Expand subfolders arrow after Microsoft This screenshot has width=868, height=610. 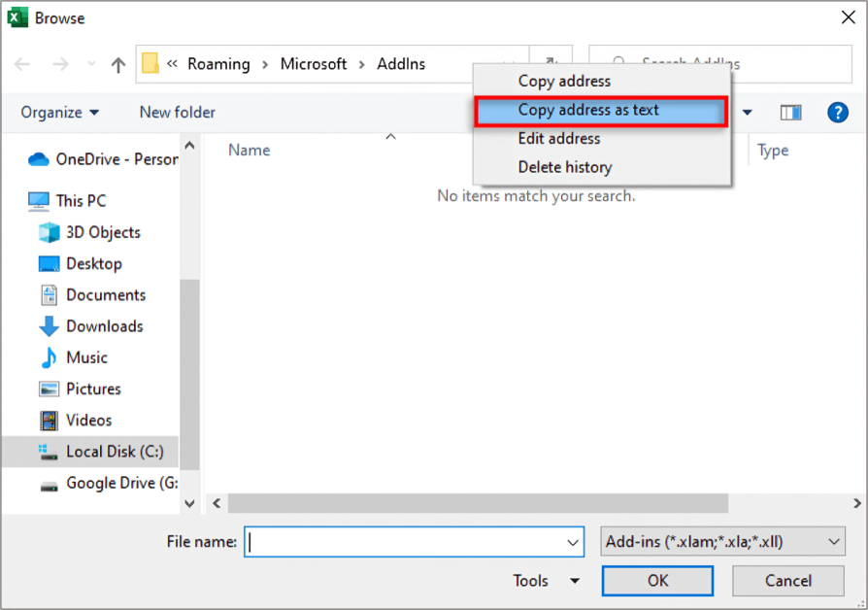[362, 65]
